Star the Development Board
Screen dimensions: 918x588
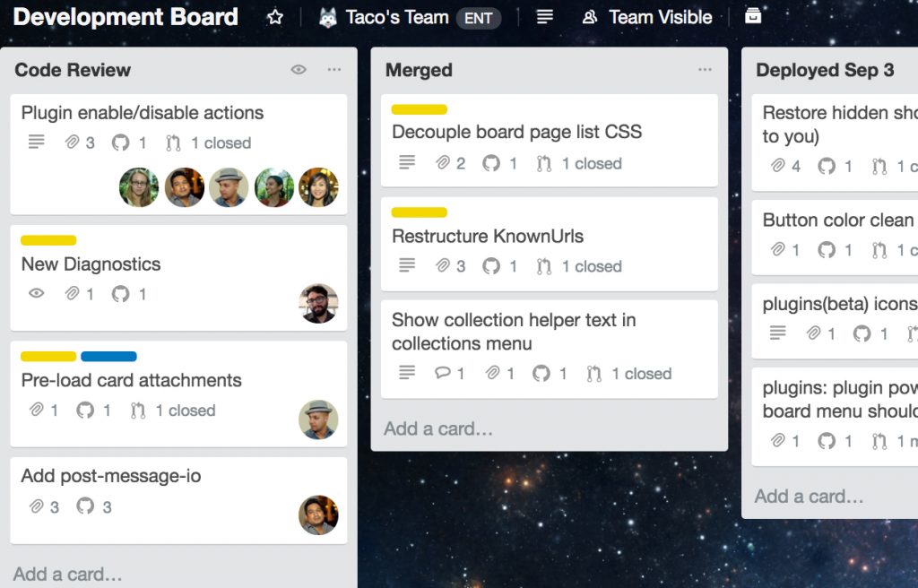pyautogui.click(x=275, y=17)
